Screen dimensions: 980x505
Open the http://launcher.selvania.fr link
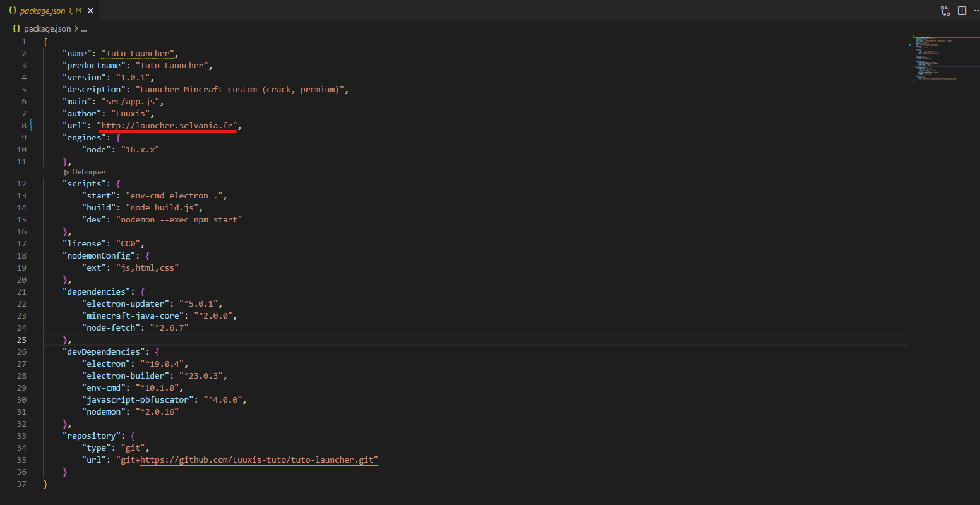point(169,126)
